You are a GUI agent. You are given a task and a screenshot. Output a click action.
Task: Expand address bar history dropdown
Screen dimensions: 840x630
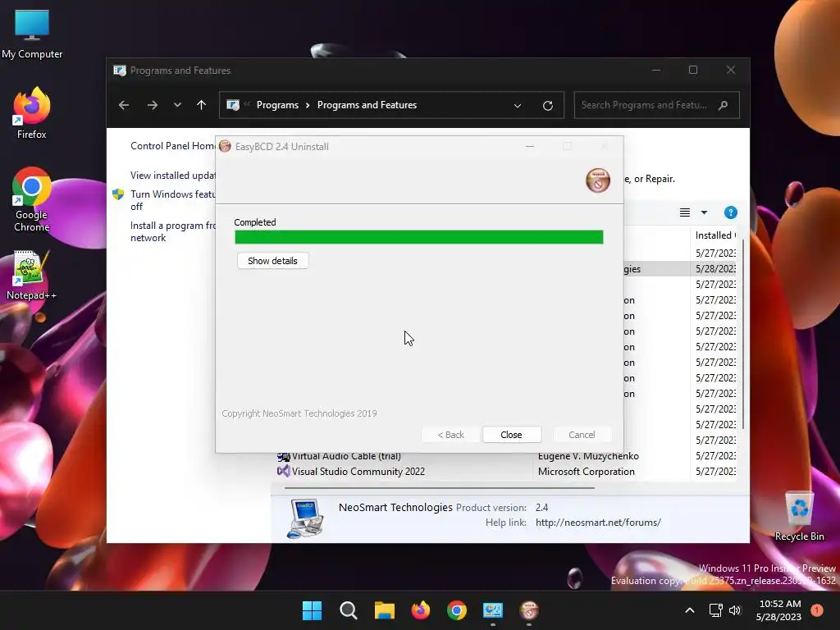point(518,106)
